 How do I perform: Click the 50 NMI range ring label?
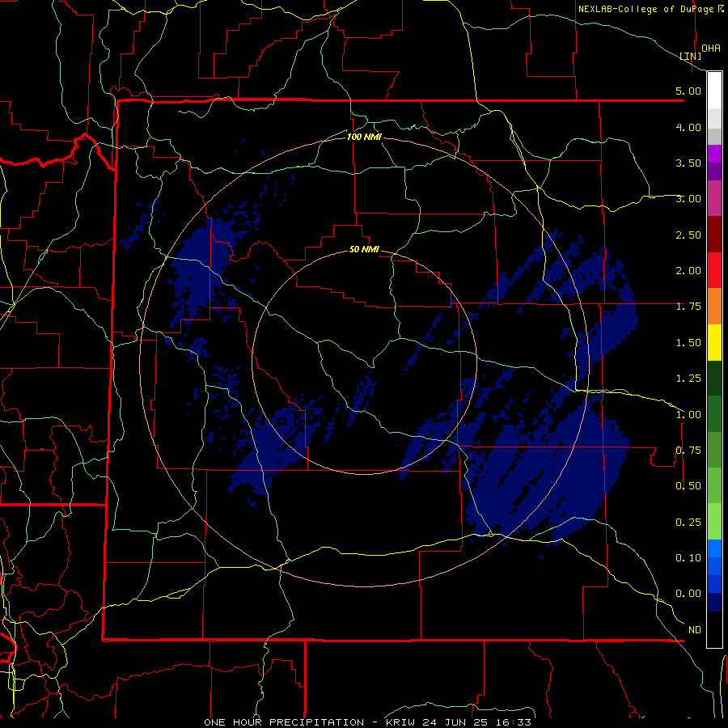(364, 250)
